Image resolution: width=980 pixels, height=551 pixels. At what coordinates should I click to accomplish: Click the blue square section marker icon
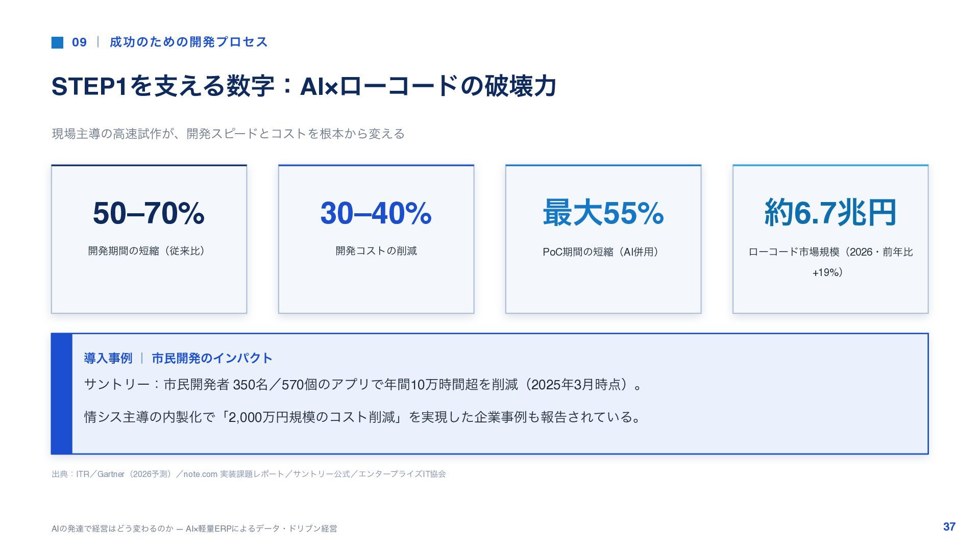point(57,42)
